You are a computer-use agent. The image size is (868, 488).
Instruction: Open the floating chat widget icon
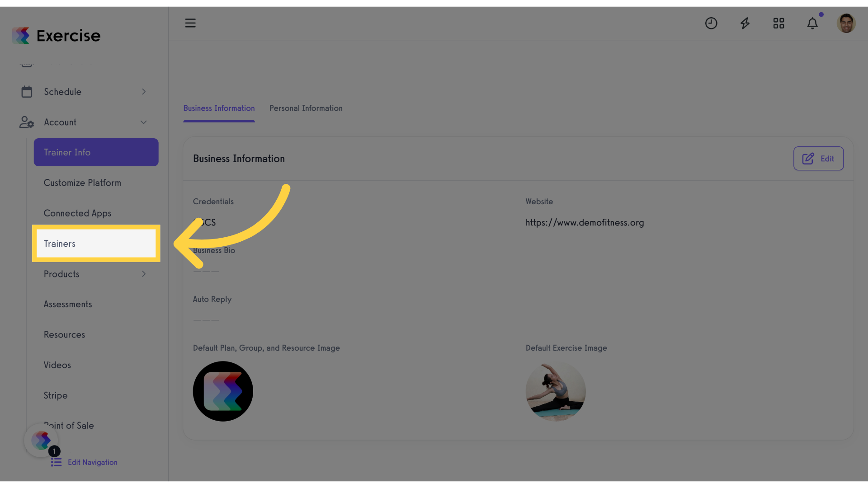click(x=41, y=440)
